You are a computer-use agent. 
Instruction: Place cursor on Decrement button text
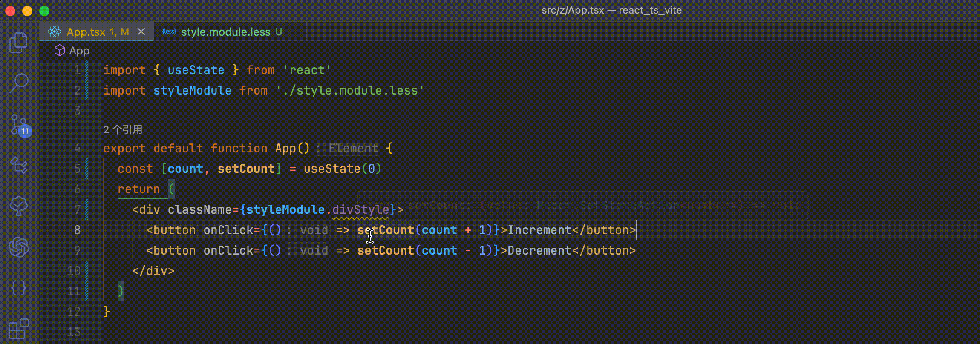(x=539, y=250)
